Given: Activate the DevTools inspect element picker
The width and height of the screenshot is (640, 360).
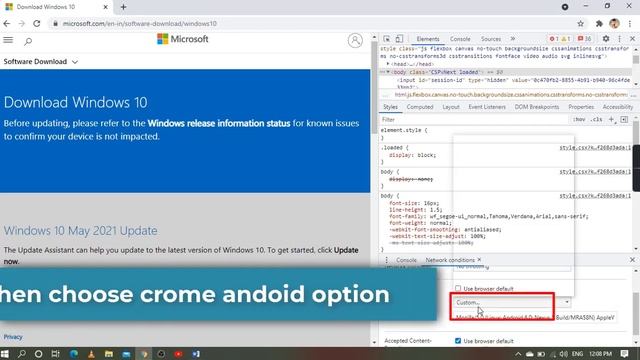Looking at the screenshot, I should click(x=387, y=39).
